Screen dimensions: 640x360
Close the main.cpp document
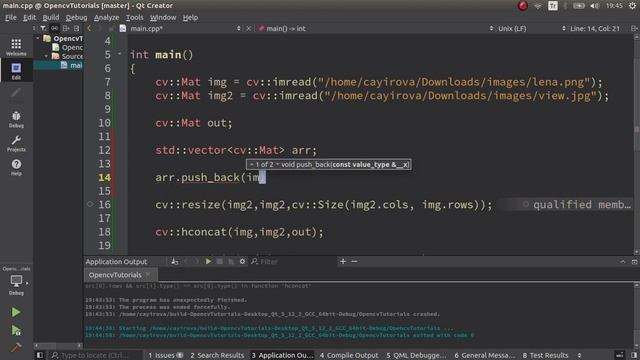pos(249,28)
